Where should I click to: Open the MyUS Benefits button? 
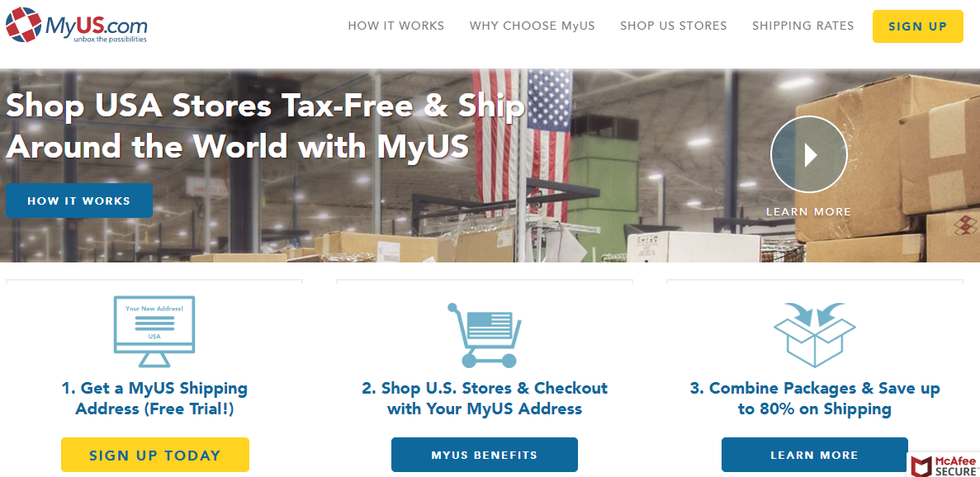pyautogui.click(x=485, y=455)
